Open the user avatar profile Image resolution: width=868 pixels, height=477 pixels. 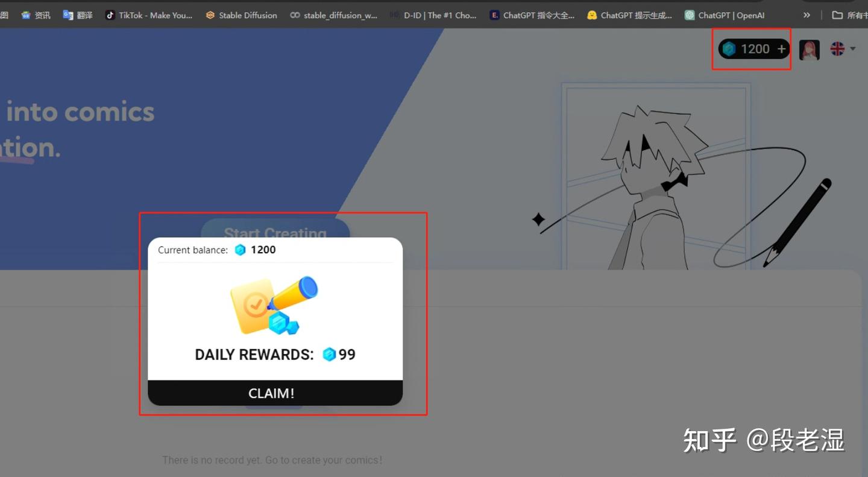pos(810,49)
